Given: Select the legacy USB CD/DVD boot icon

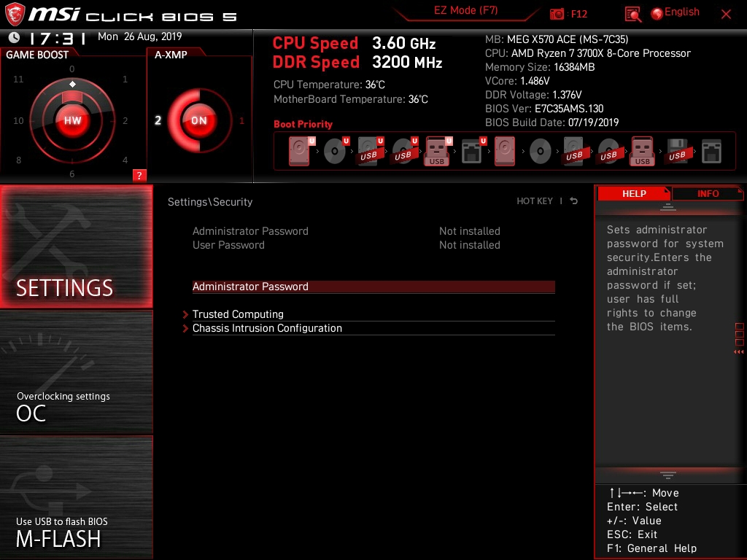Looking at the screenshot, I should tap(609, 151).
